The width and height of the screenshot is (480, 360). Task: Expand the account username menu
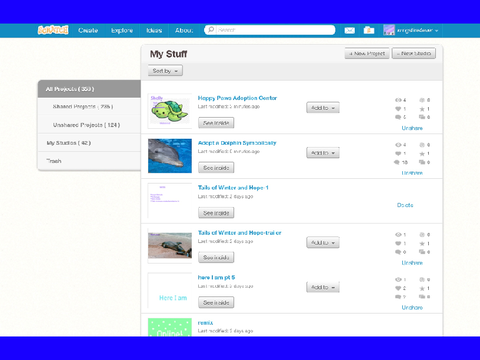point(417,30)
